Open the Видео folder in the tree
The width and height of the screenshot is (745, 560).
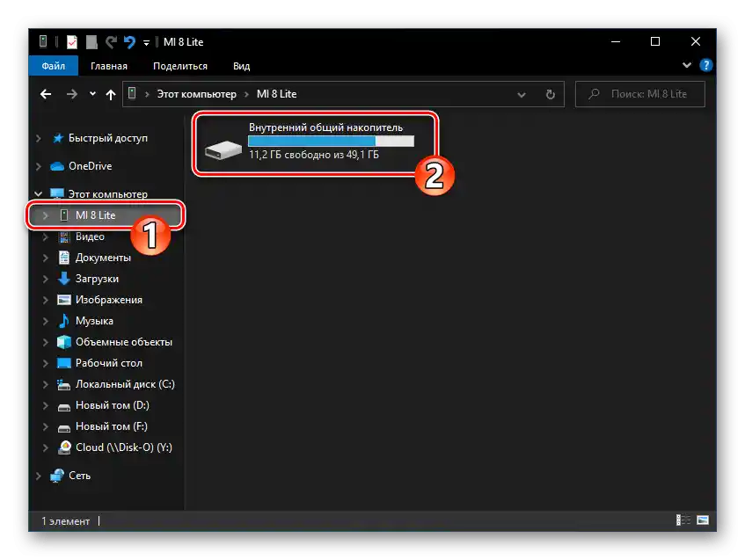click(90, 236)
